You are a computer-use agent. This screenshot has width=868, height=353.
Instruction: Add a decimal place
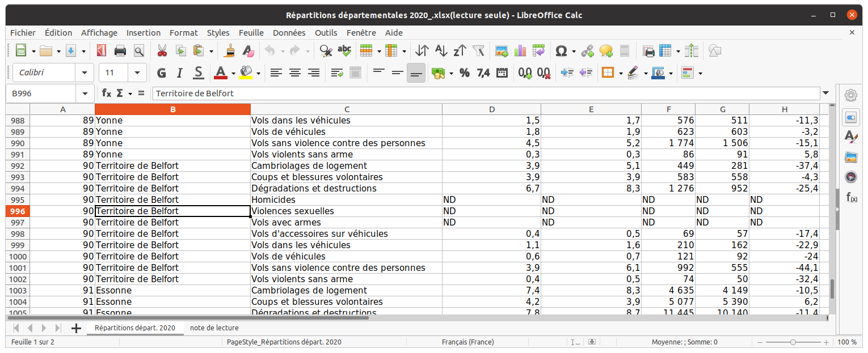[x=525, y=73]
